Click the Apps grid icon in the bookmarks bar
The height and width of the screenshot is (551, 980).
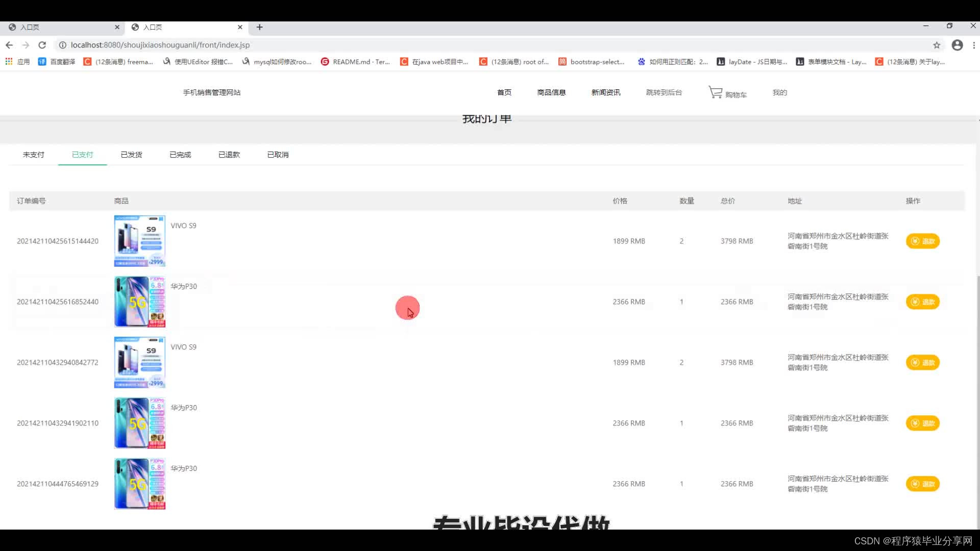coord(9,62)
